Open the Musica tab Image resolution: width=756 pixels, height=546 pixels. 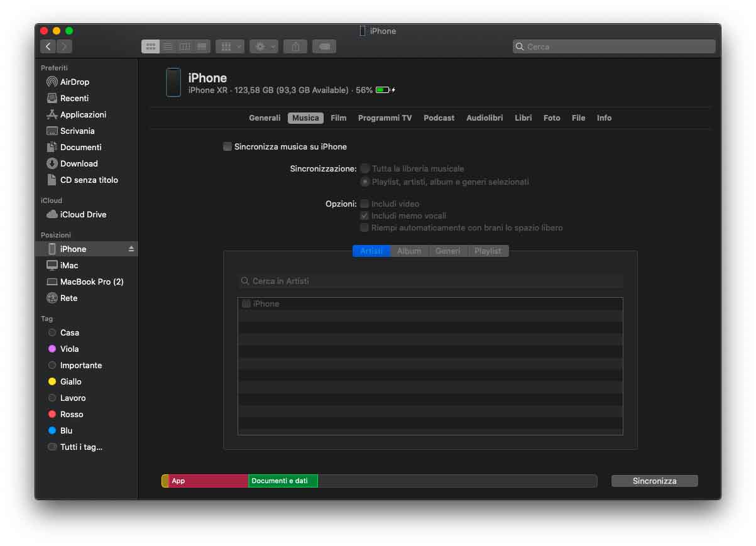pyautogui.click(x=305, y=118)
